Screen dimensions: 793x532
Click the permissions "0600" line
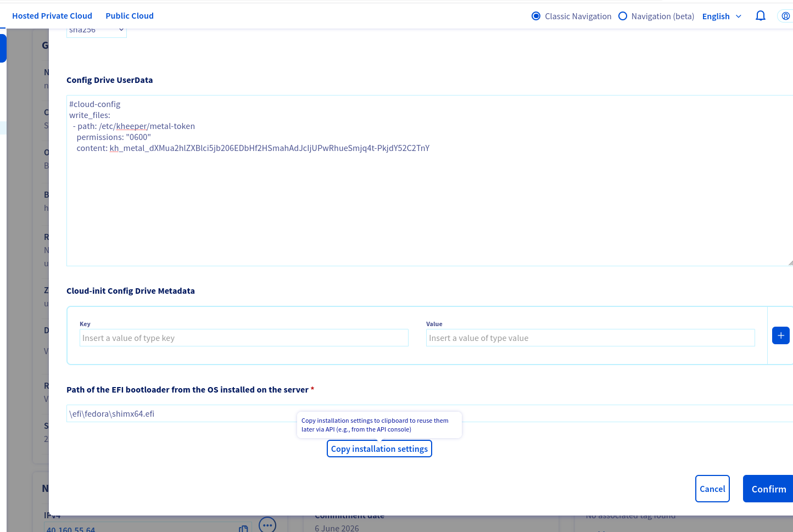click(x=114, y=137)
